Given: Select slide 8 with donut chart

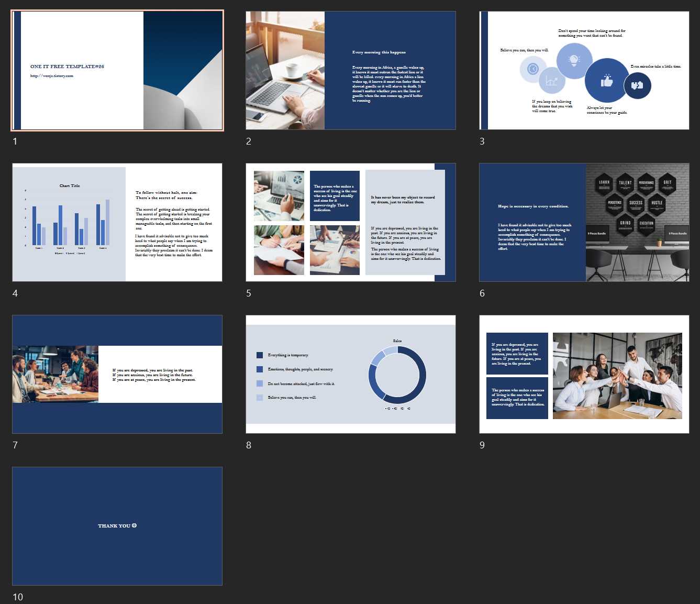Looking at the screenshot, I should 351,374.
